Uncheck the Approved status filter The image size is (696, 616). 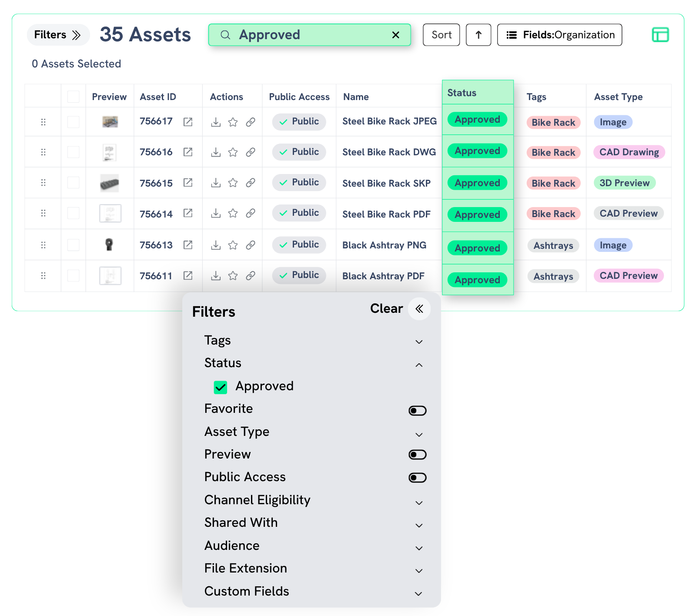pos(221,387)
